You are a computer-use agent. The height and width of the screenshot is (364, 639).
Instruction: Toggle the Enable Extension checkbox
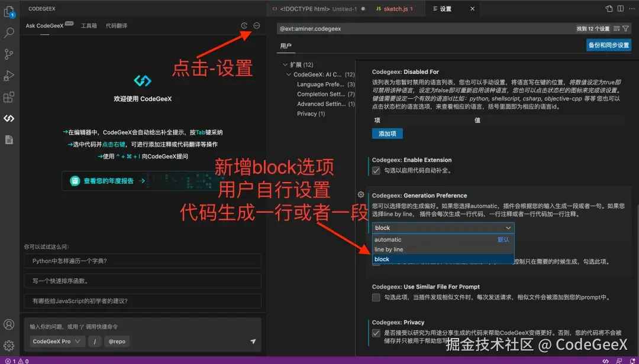(376, 171)
